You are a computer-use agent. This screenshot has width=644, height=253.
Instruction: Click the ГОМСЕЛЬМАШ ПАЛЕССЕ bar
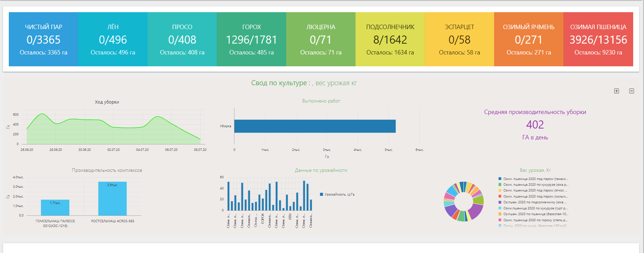point(55,208)
